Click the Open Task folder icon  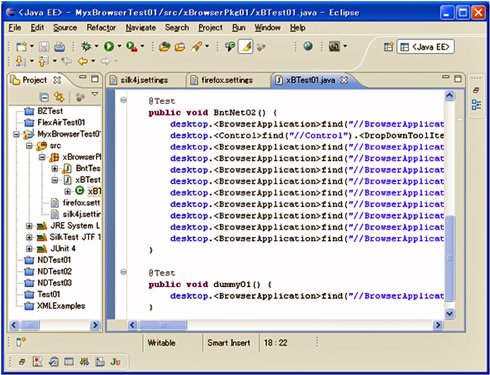180,47
